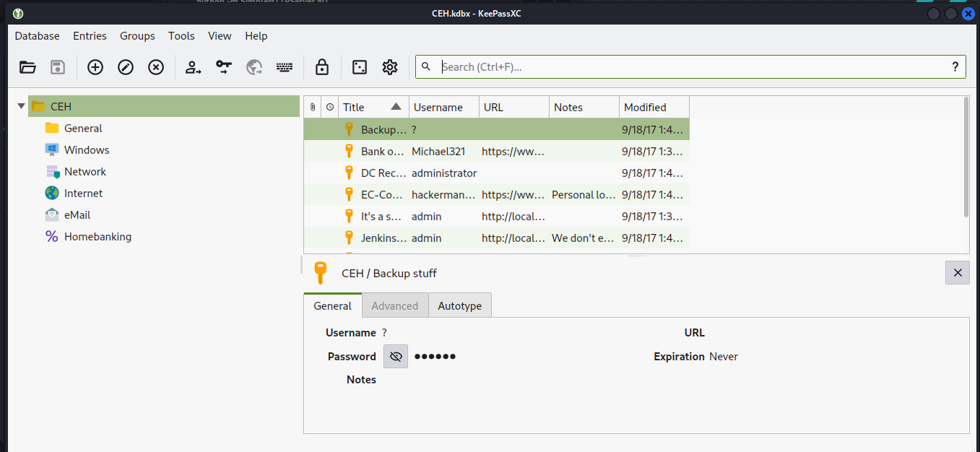
Task: Select the Internet group
Action: point(83,193)
